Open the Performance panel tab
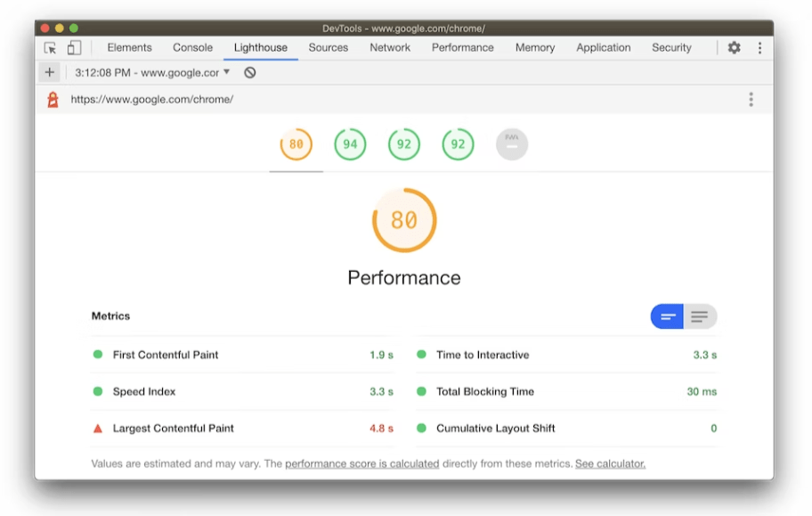Screen dimensions: 812x516 462,48
